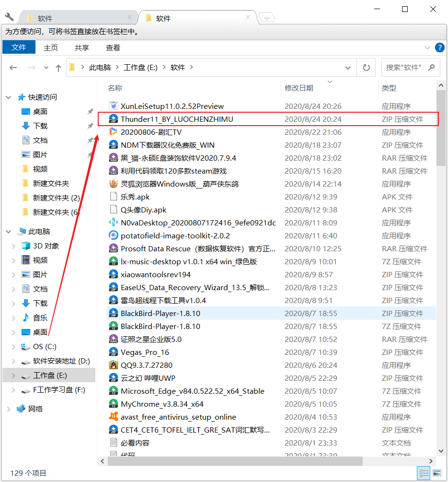
Task: Click the search magnifier icon
Action: pos(431,67)
